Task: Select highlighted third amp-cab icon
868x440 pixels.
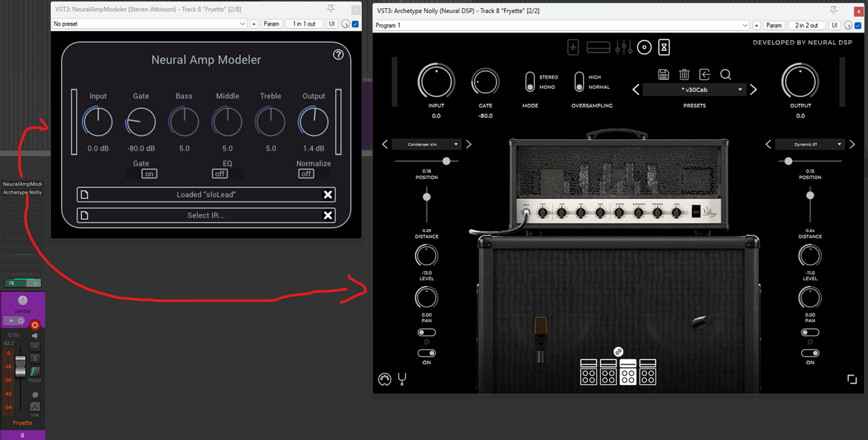Action: [x=628, y=372]
